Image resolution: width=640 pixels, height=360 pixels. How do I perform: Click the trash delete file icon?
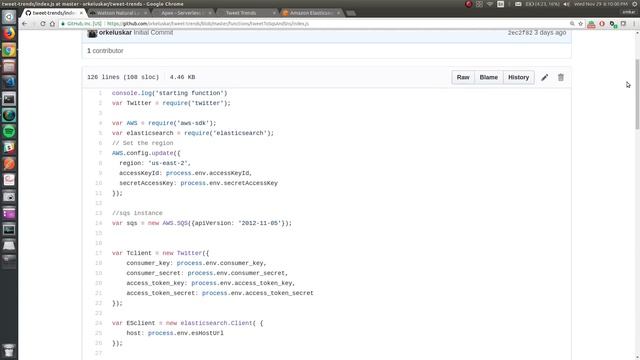561,77
